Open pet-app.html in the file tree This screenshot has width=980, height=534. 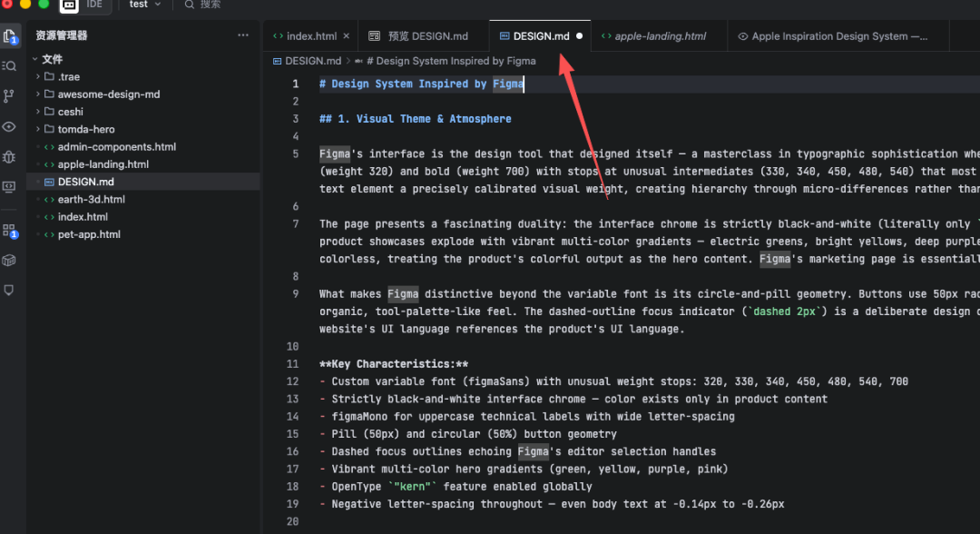(x=89, y=234)
